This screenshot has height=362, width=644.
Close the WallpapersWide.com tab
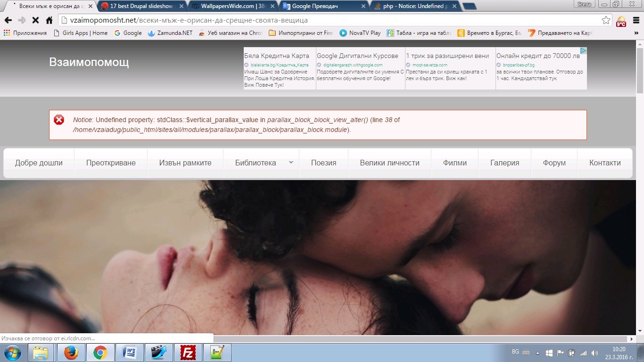tap(272, 7)
